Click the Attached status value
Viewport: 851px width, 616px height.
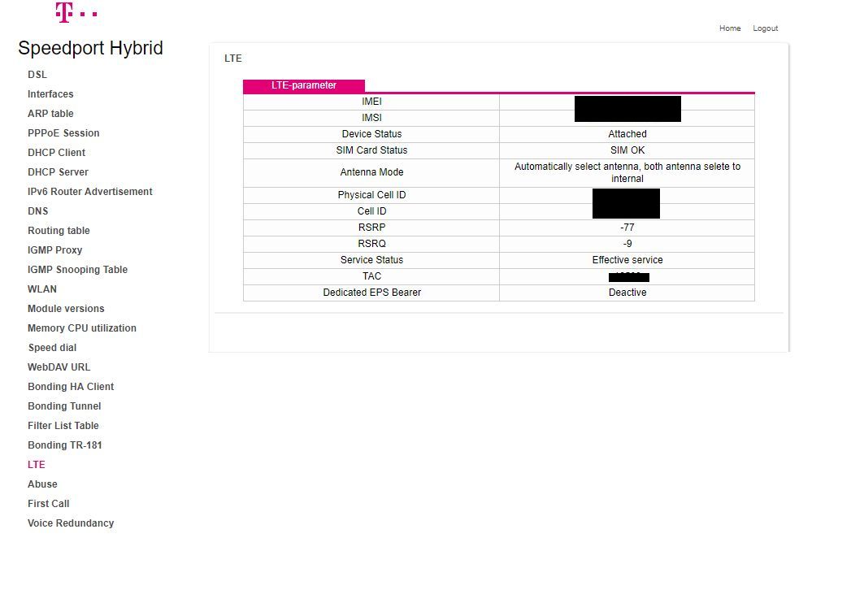(x=627, y=135)
